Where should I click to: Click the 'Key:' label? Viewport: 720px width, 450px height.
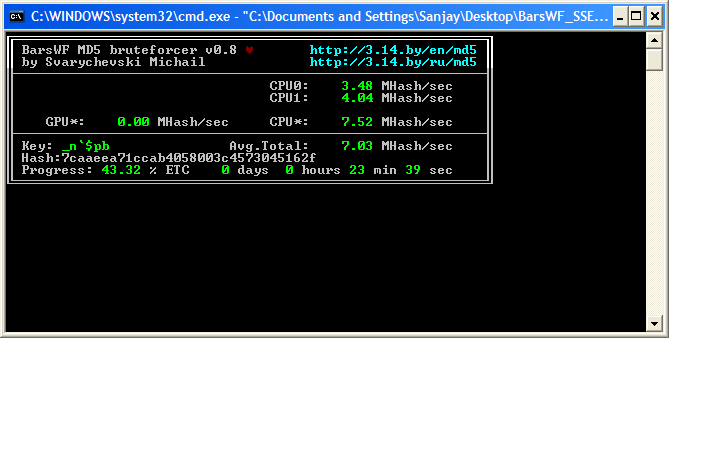pyautogui.click(x=37, y=146)
